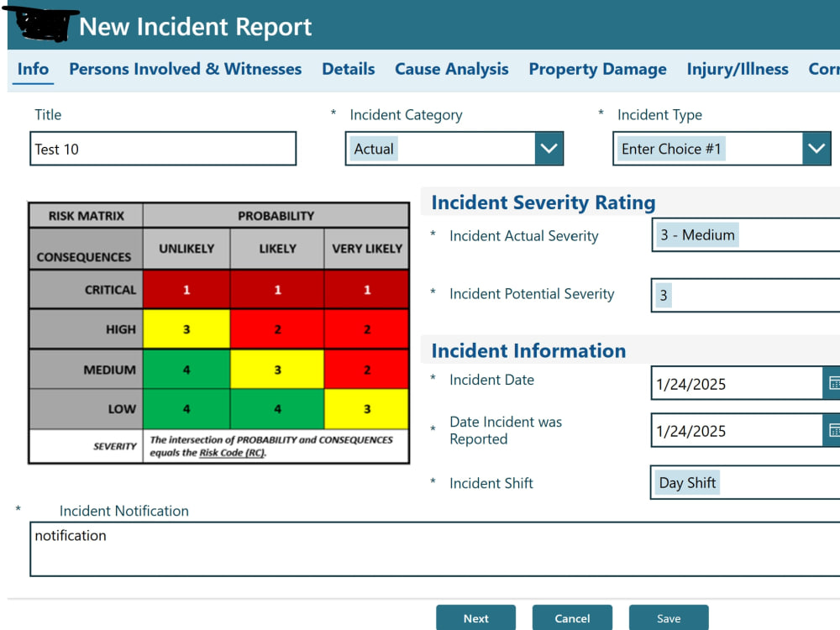The image size is (840, 630).
Task: Click the 'Incident Severity Rating' heading
Action: pos(543,202)
